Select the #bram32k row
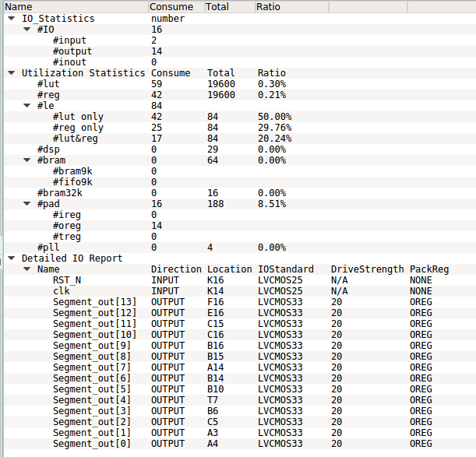The height and width of the screenshot is (457, 476). (x=240, y=193)
